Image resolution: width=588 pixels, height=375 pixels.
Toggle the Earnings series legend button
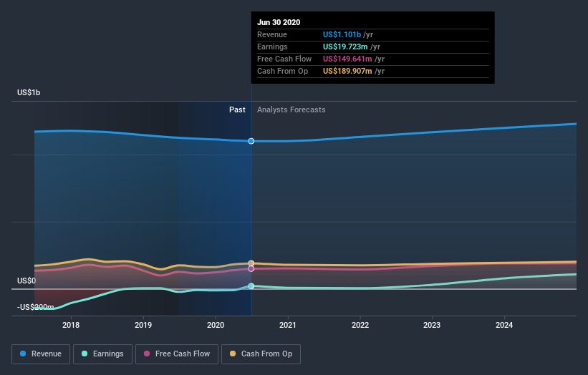pos(102,354)
